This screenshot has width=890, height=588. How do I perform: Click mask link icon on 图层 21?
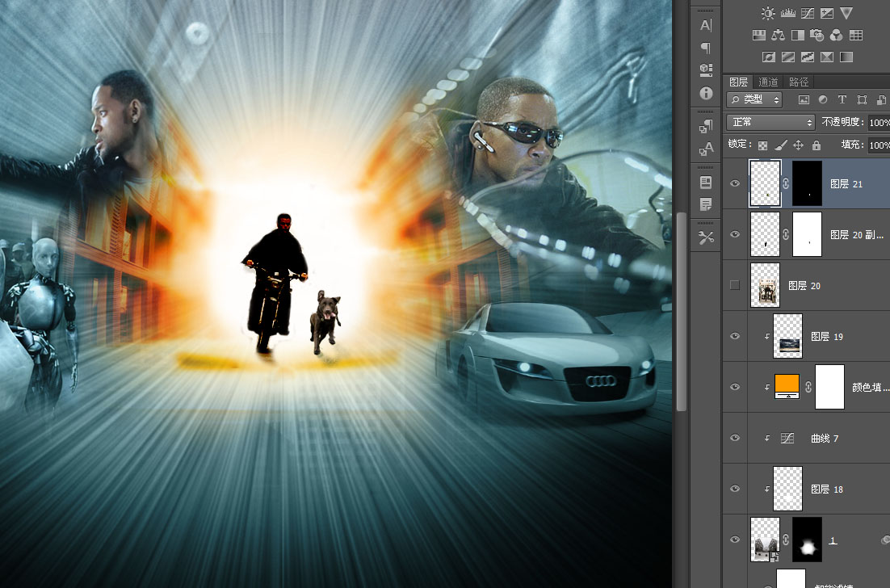[x=786, y=183]
